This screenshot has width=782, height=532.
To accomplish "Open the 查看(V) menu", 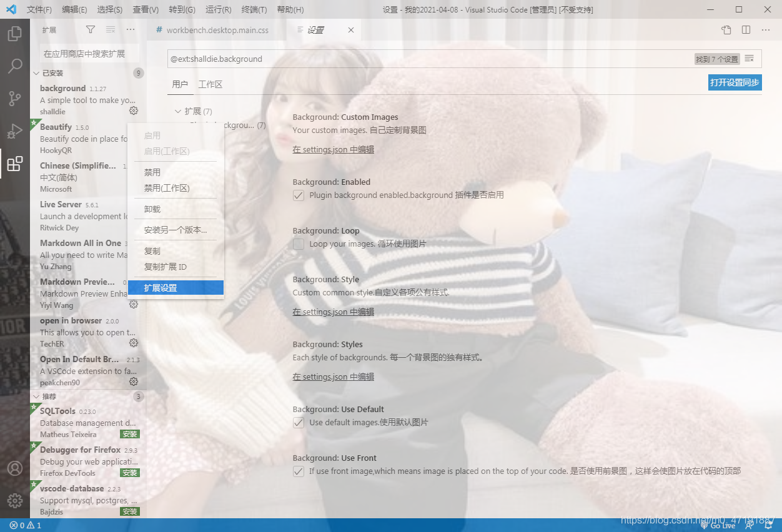I will [x=146, y=10].
